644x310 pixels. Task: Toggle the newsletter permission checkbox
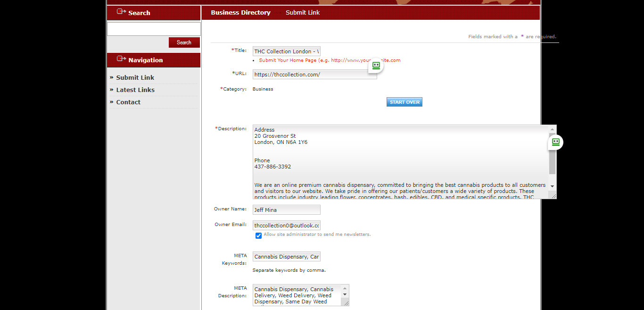[x=258, y=235]
